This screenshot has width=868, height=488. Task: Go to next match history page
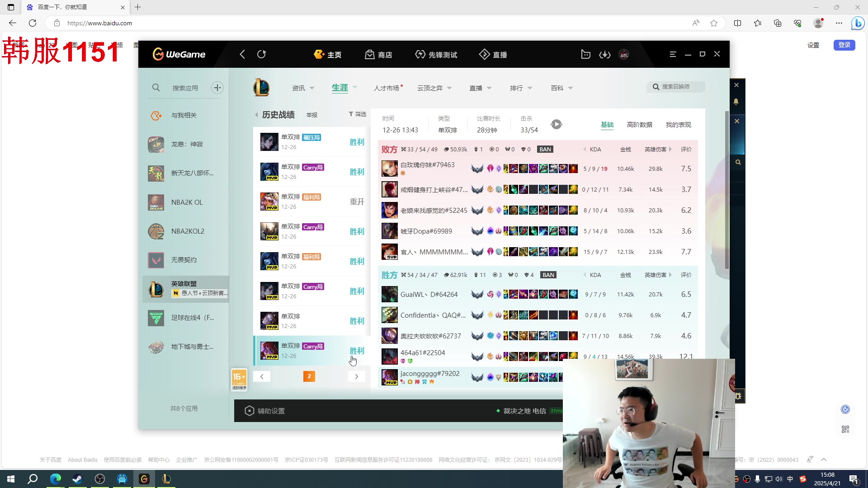(356, 376)
